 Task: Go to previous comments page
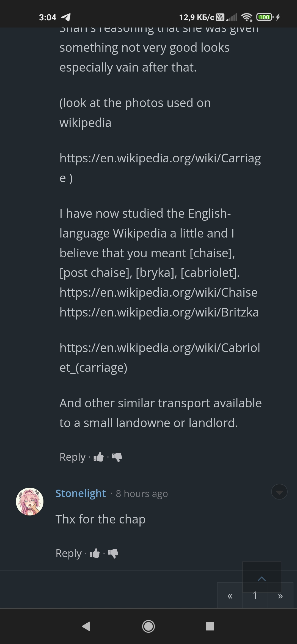[x=230, y=596]
